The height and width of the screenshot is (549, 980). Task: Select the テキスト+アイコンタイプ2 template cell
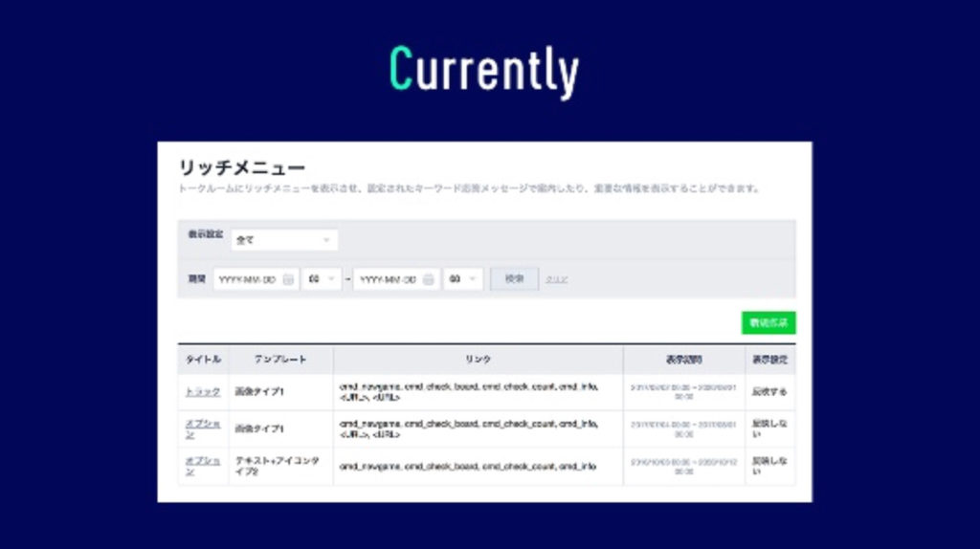click(x=280, y=466)
